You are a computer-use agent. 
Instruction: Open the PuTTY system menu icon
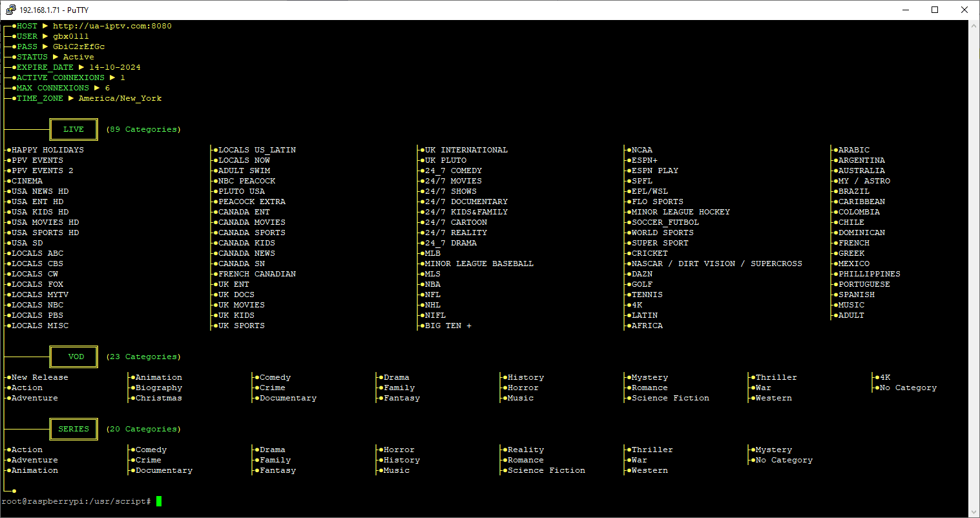pos(10,10)
